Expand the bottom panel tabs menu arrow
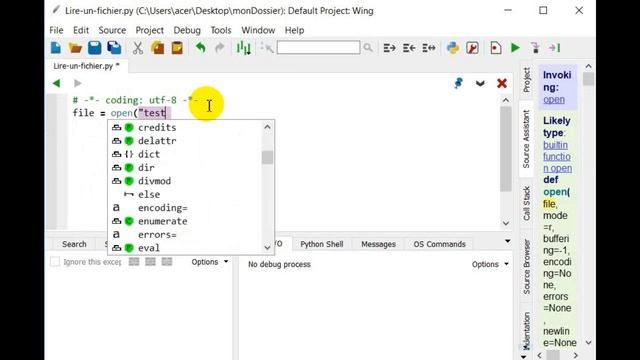 [507, 241]
